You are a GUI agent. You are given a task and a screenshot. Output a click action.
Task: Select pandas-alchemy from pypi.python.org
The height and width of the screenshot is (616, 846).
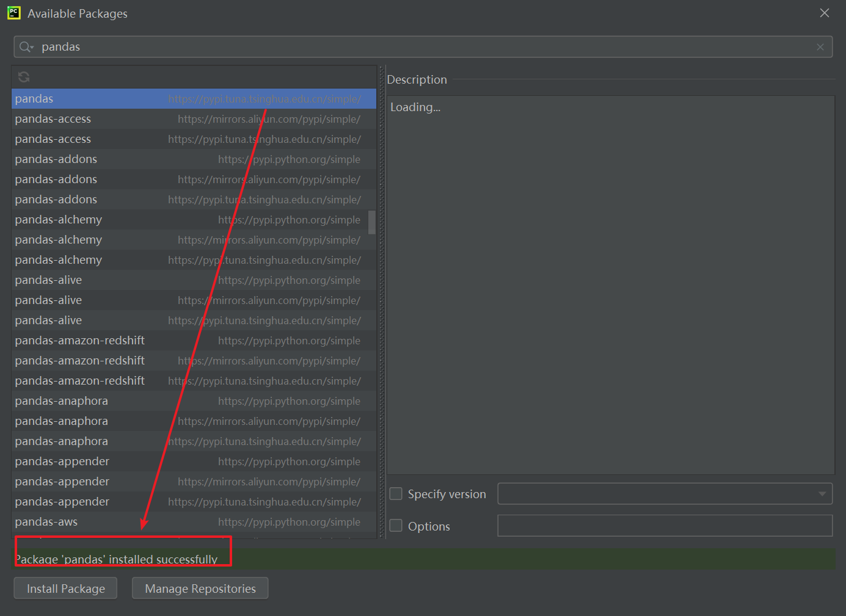189,220
